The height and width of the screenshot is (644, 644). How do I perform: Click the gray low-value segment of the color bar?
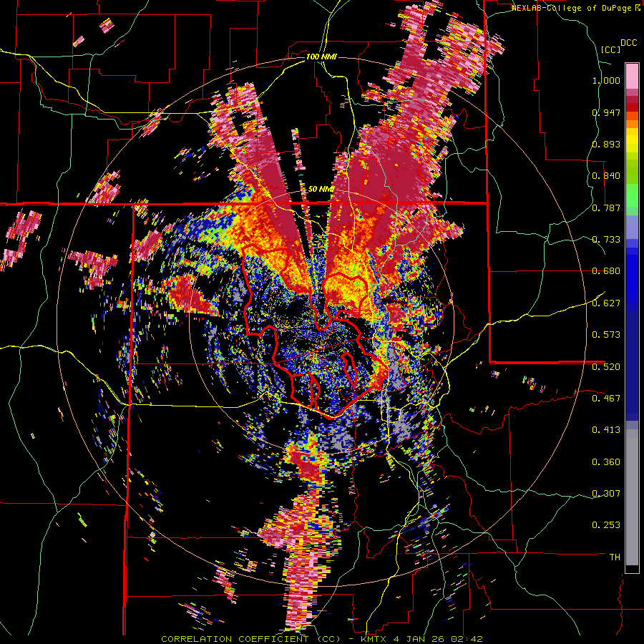click(x=632, y=497)
